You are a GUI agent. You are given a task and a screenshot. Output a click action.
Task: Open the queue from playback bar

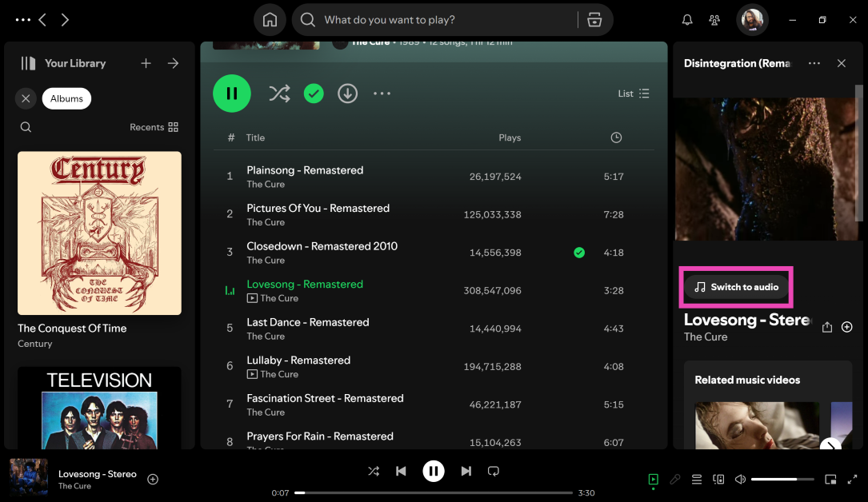coord(697,480)
